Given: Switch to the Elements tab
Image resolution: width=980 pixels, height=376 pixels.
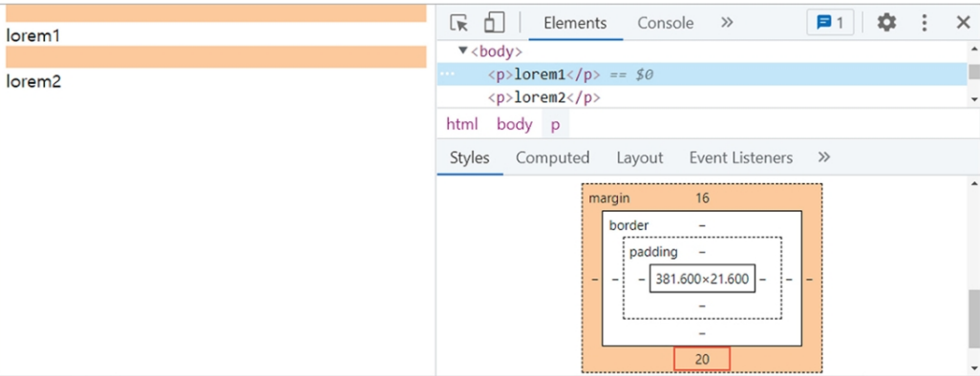Looking at the screenshot, I should pyautogui.click(x=575, y=23).
